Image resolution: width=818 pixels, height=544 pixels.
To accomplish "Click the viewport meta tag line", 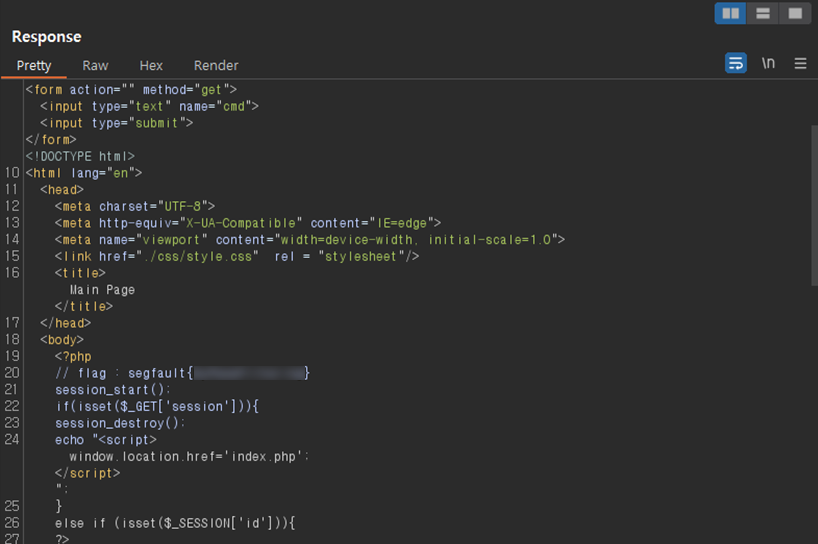I will coord(310,240).
